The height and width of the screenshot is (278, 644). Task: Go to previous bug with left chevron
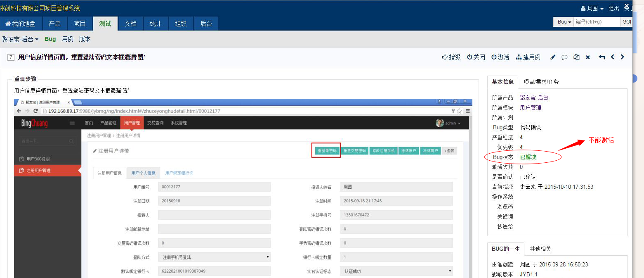pos(613,57)
